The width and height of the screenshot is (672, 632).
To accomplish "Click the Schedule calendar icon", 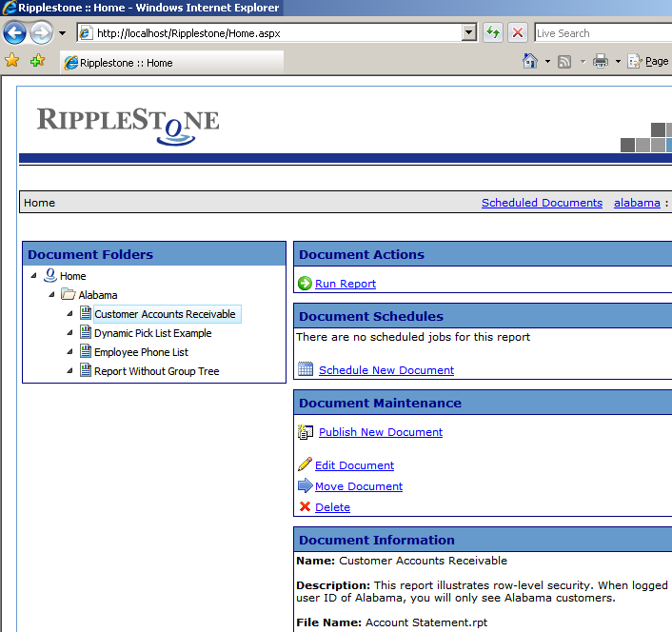I will pyautogui.click(x=306, y=368).
